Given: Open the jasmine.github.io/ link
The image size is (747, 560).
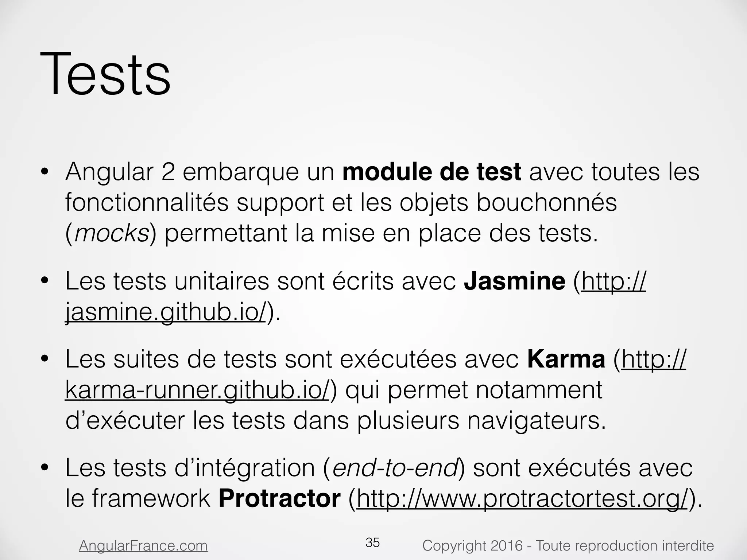Looking at the screenshot, I should pyautogui.click(x=166, y=312).
